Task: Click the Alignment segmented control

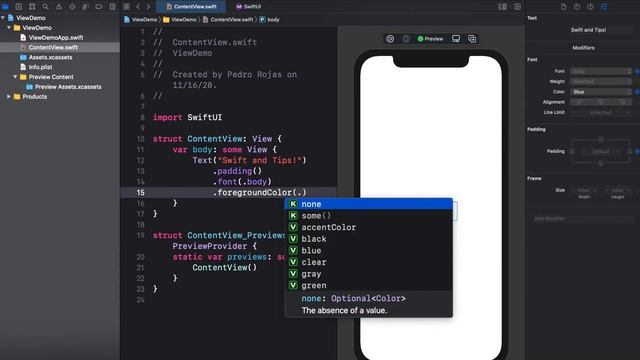Action: tap(601, 102)
